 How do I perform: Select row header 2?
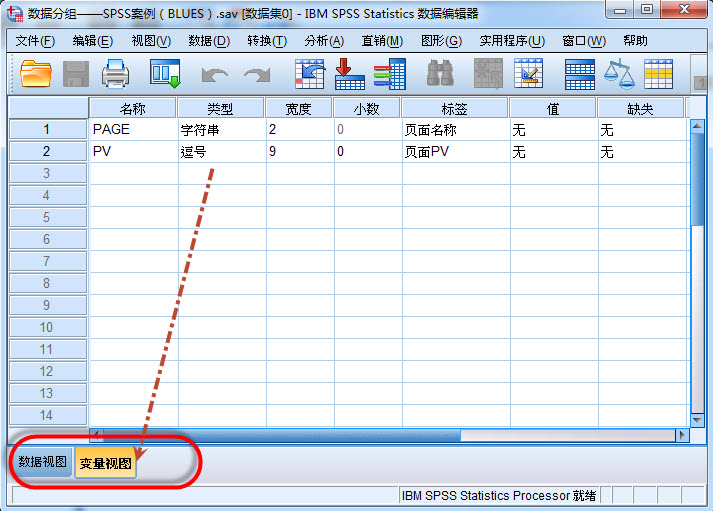pos(47,151)
